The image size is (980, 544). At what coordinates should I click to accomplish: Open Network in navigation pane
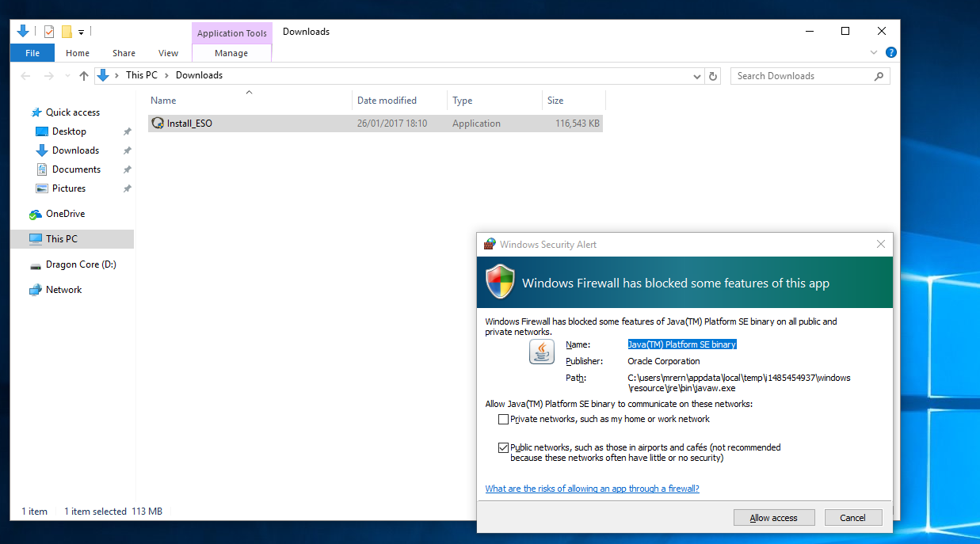pos(63,290)
